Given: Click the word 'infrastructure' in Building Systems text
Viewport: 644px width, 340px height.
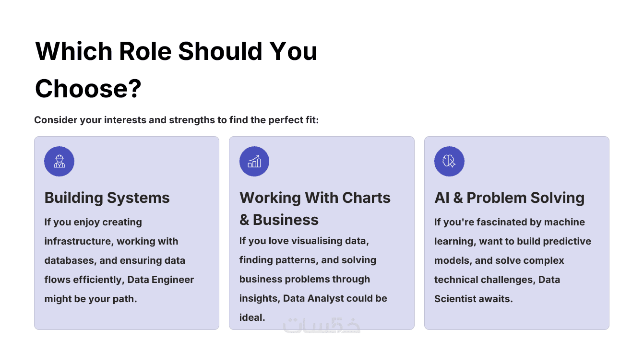Looking at the screenshot, I should click(x=78, y=241).
